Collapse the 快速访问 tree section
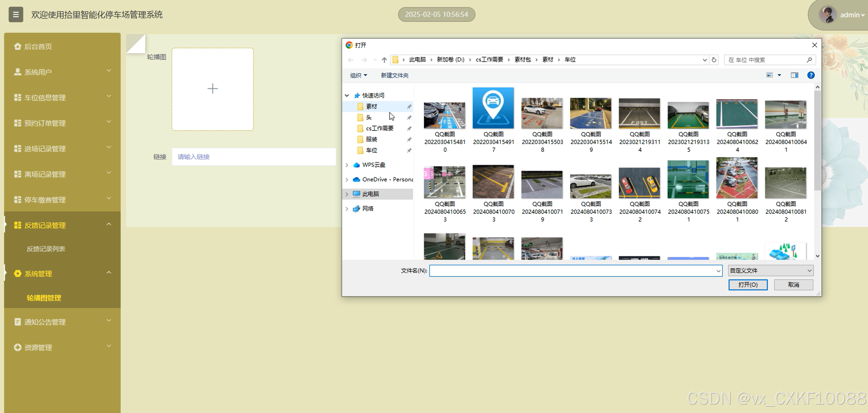Viewport: 868px width, 413px height. pos(347,96)
